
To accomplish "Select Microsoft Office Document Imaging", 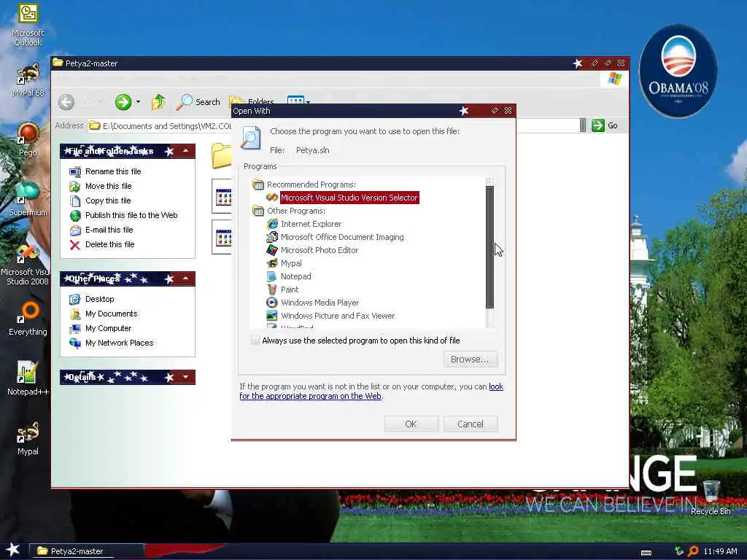I will click(x=342, y=237).
